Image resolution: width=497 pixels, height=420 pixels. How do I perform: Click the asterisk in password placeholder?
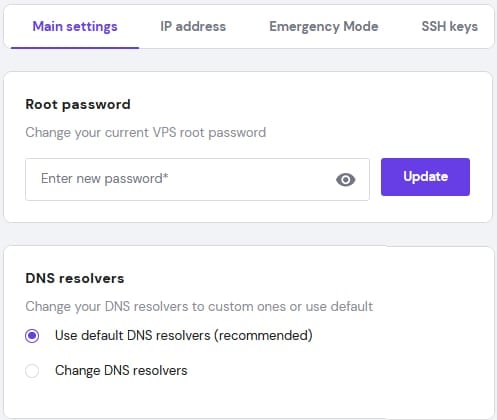(166, 175)
